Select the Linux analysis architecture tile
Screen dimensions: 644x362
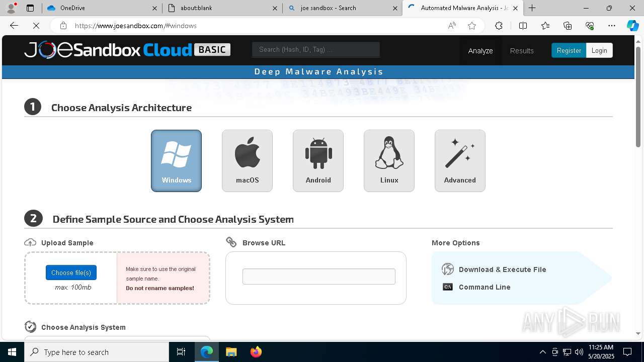point(389,161)
